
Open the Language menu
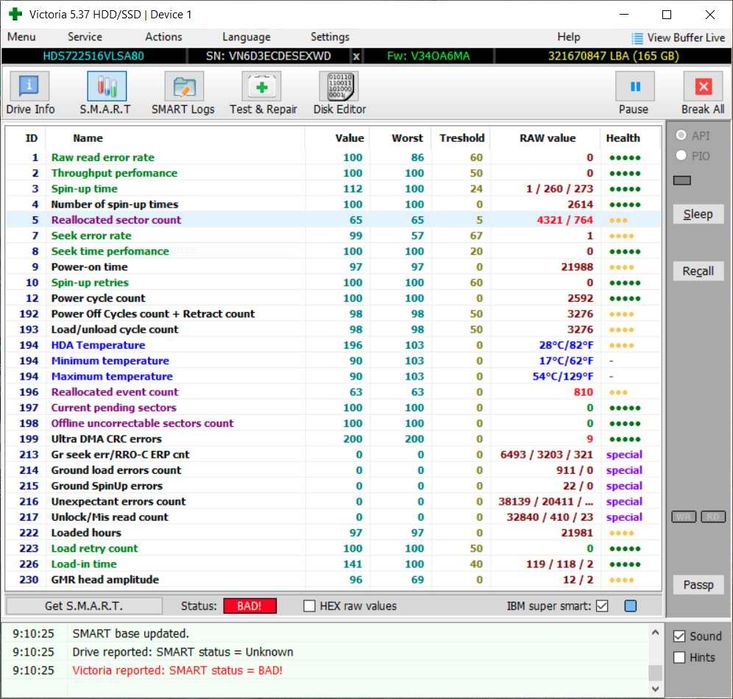pos(246,37)
